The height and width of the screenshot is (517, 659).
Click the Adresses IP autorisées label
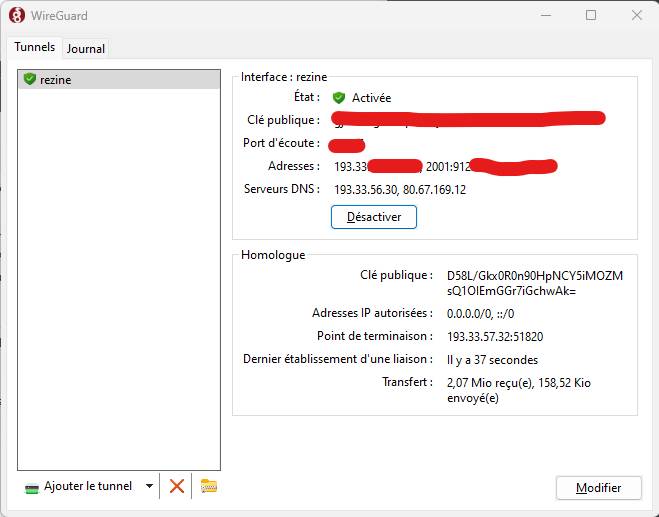372,313
